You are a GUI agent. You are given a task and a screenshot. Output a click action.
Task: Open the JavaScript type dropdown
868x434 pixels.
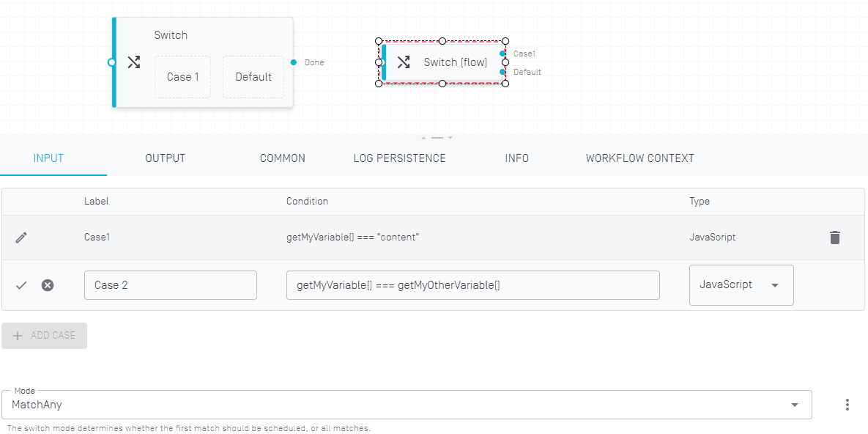741,285
